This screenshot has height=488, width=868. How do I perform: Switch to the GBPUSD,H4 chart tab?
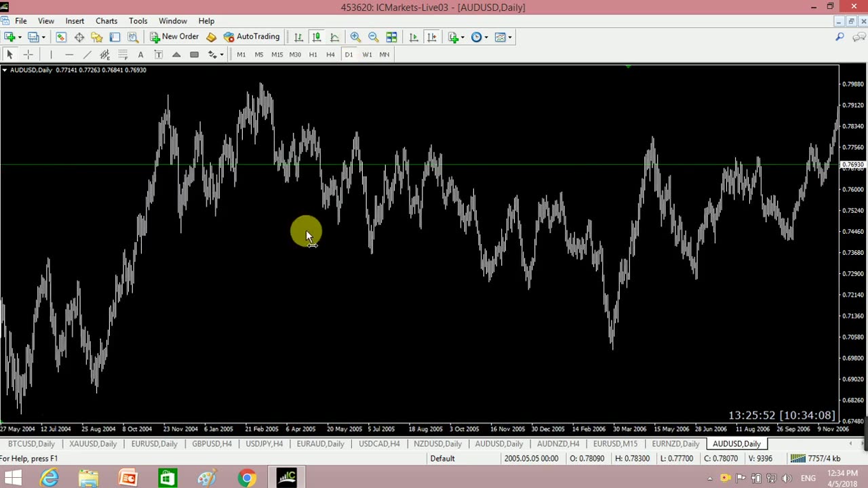212,444
